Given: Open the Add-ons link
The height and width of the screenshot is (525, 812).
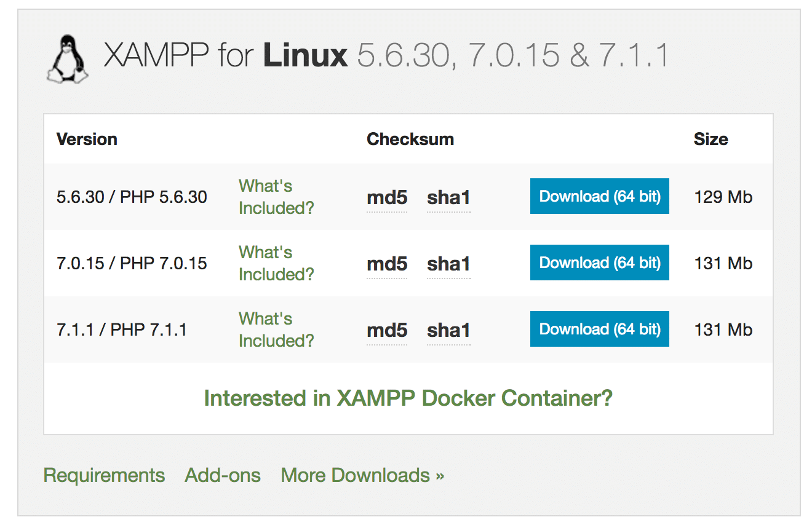Looking at the screenshot, I should (x=223, y=475).
